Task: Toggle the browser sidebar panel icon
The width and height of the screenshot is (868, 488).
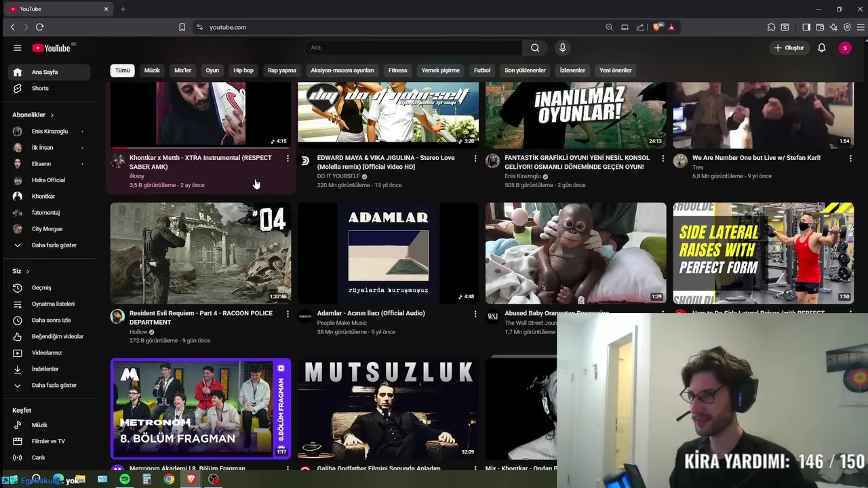Action: 806,27
